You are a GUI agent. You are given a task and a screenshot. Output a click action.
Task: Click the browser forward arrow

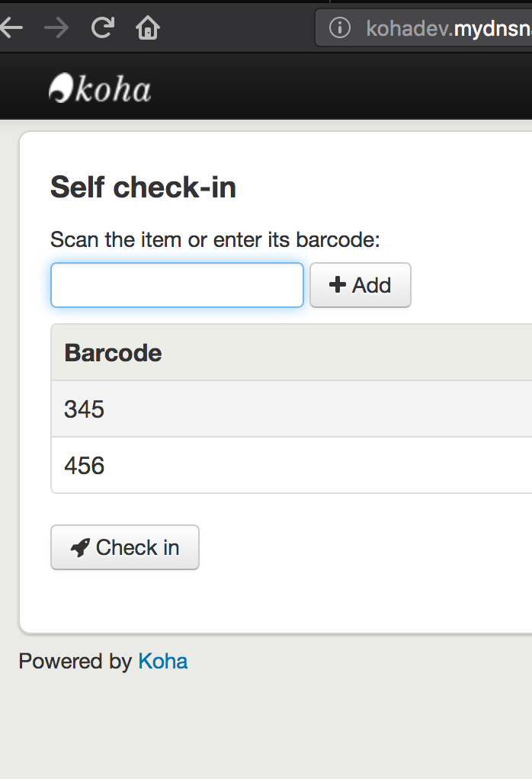(56, 28)
